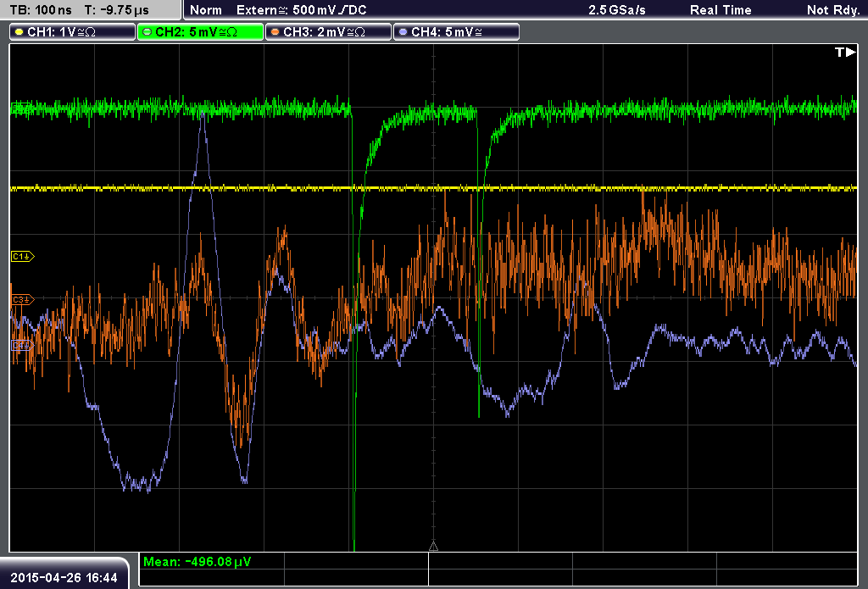This screenshot has width=868, height=589.
Task: Click the green C2 ground level marker
Action: tap(21, 108)
